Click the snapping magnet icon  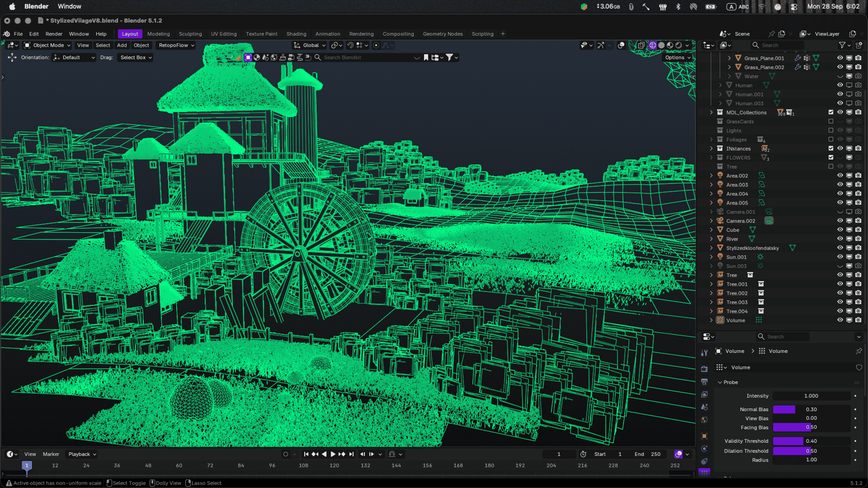point(350,45)
